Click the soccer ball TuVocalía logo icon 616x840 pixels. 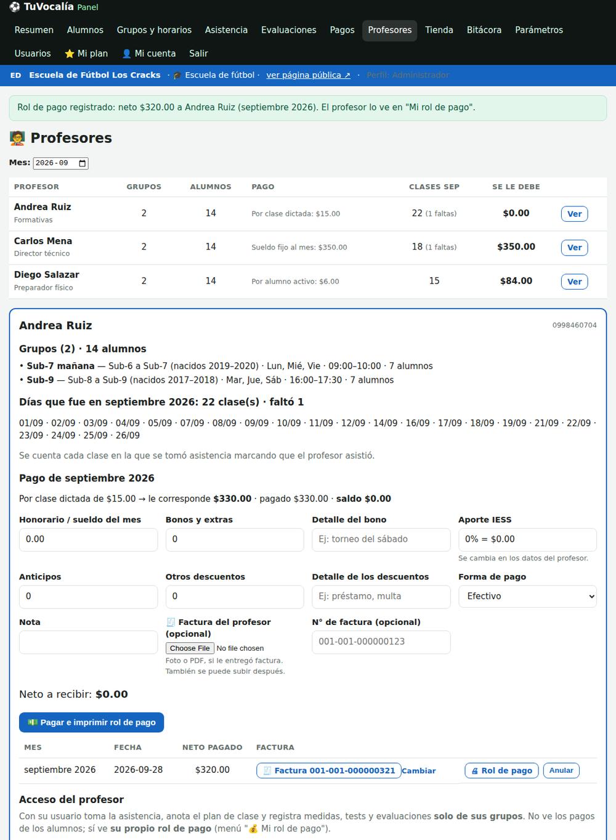pyautogui.click(x=15, y=7)
